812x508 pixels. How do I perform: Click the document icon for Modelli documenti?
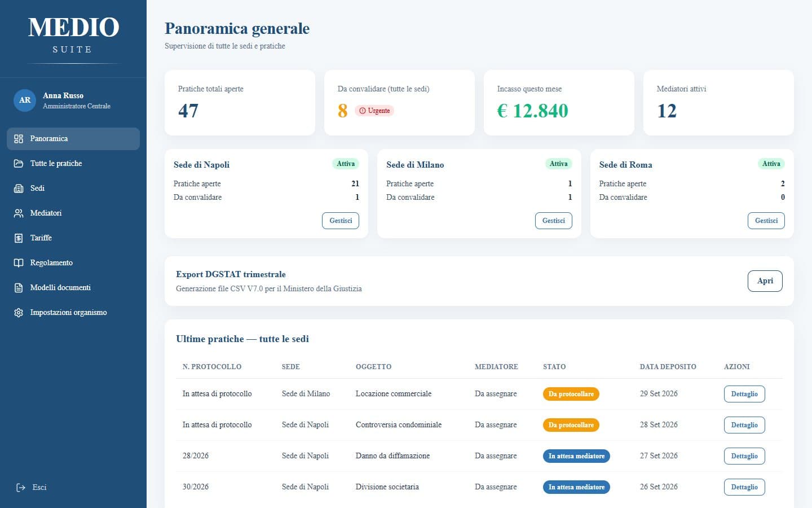click(x=19, y=288)
